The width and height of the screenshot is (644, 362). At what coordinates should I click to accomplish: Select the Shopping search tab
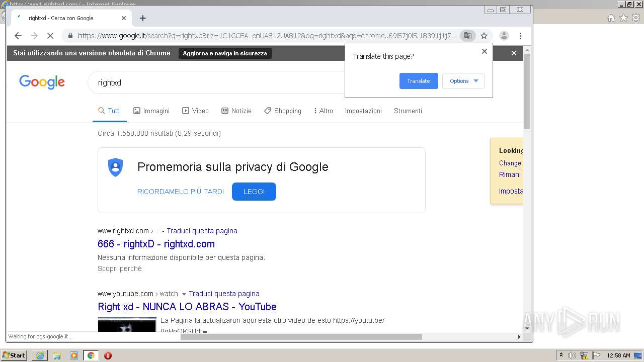[x=283, y=111]
